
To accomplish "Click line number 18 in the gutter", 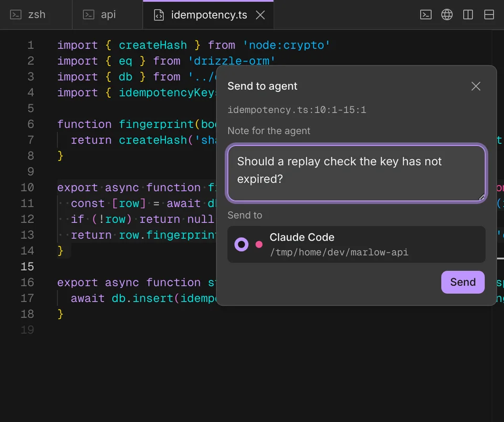I will pos(27,314).
